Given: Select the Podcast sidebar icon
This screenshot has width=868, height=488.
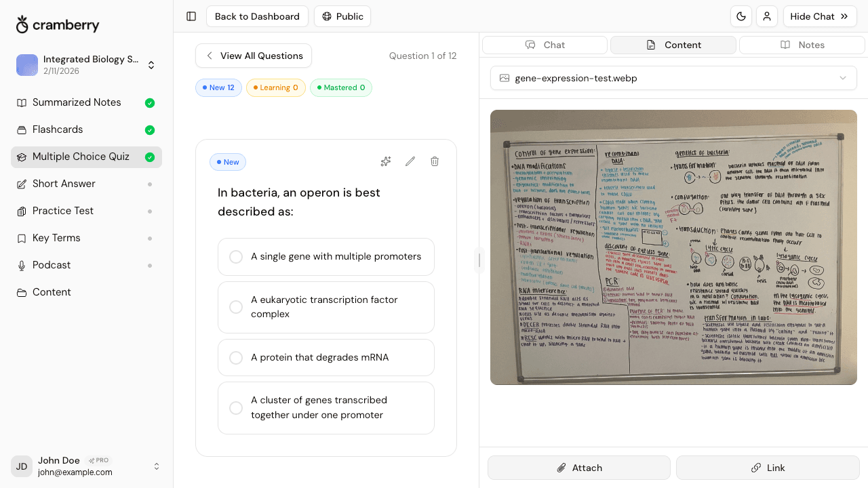Looking at the screenshot, I should 51,265.
